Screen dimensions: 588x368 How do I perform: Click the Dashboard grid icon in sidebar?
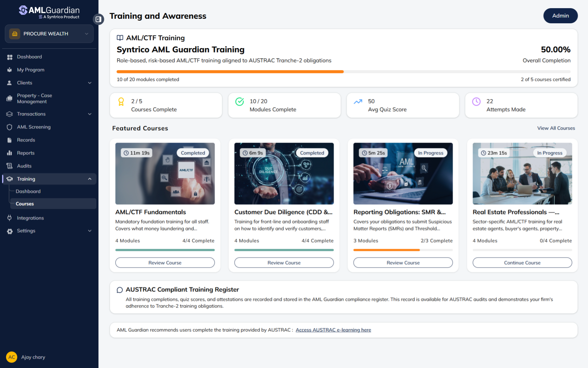[x=10, y=57]
